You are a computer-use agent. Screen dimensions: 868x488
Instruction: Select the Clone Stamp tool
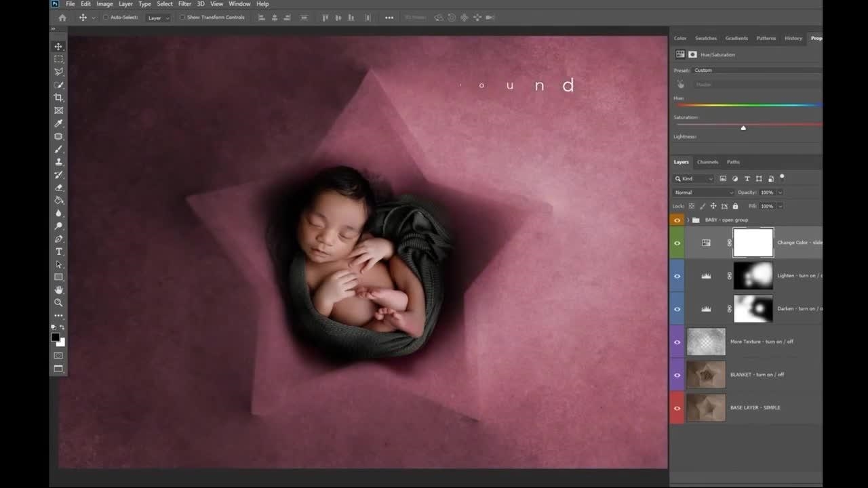coord(58,162)
